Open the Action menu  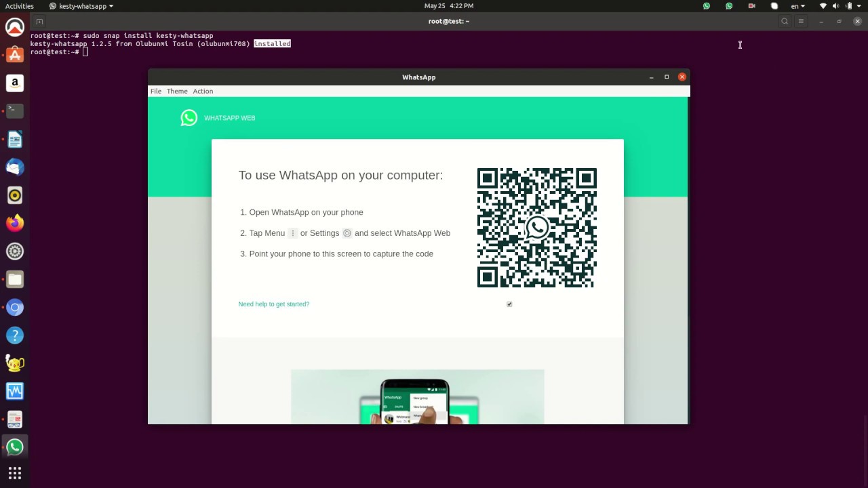203,91
